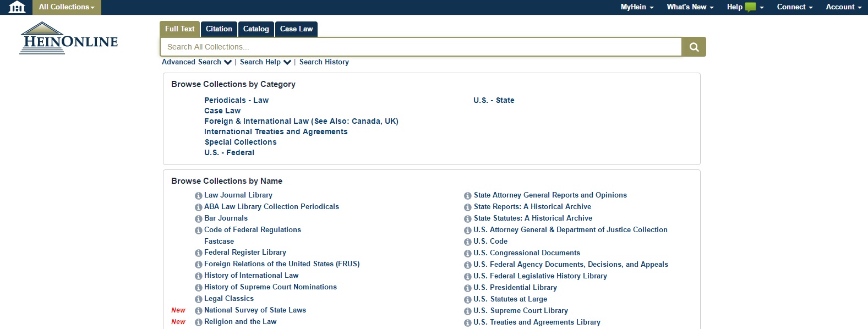
Task: Switch to the Catalog tab
Action: coord(256,29)
